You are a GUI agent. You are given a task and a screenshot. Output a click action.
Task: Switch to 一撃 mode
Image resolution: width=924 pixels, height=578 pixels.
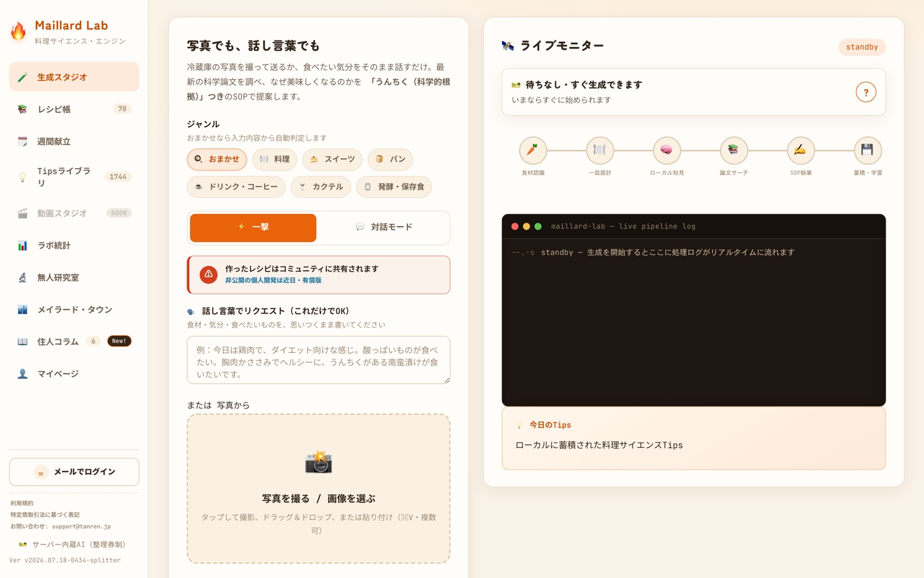point(253,228)
